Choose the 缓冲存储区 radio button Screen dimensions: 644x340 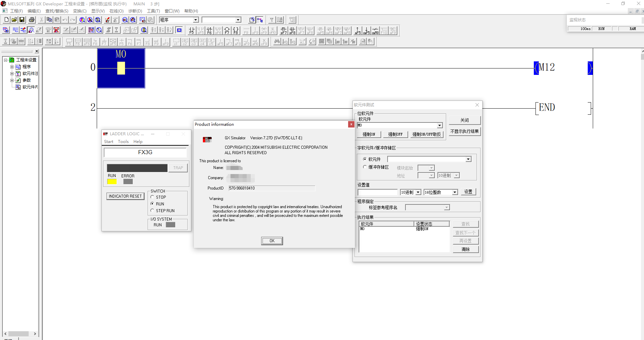pos(365,167)
